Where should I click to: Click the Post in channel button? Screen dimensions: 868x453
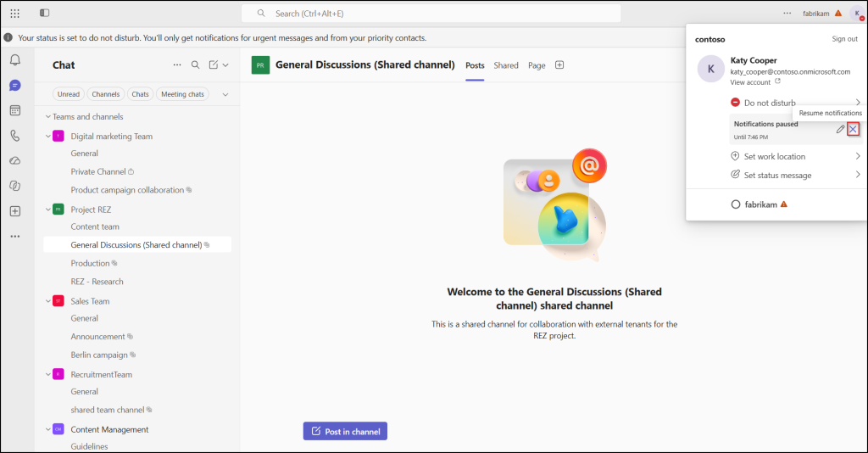346,432
